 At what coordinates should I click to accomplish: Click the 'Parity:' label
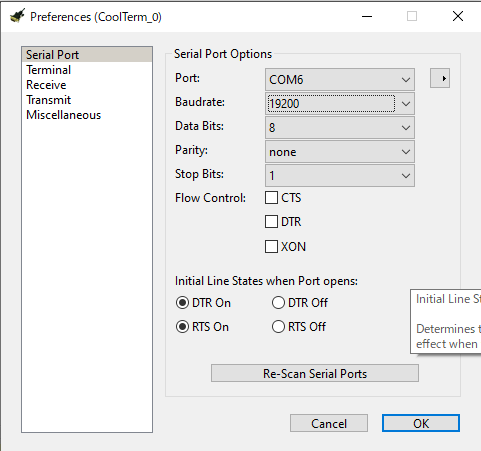(191, 150)
